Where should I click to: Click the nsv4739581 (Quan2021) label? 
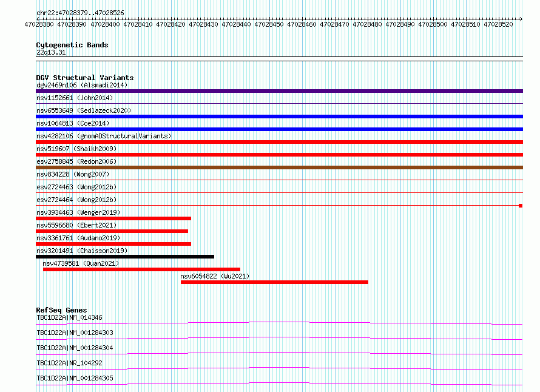click(x=81, y=263)
